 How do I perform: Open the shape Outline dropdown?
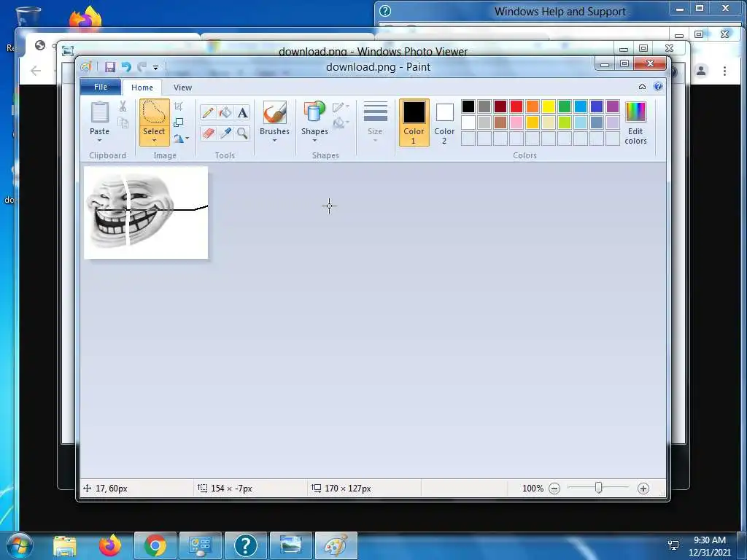pyautogui.click(x=341, y=107)
